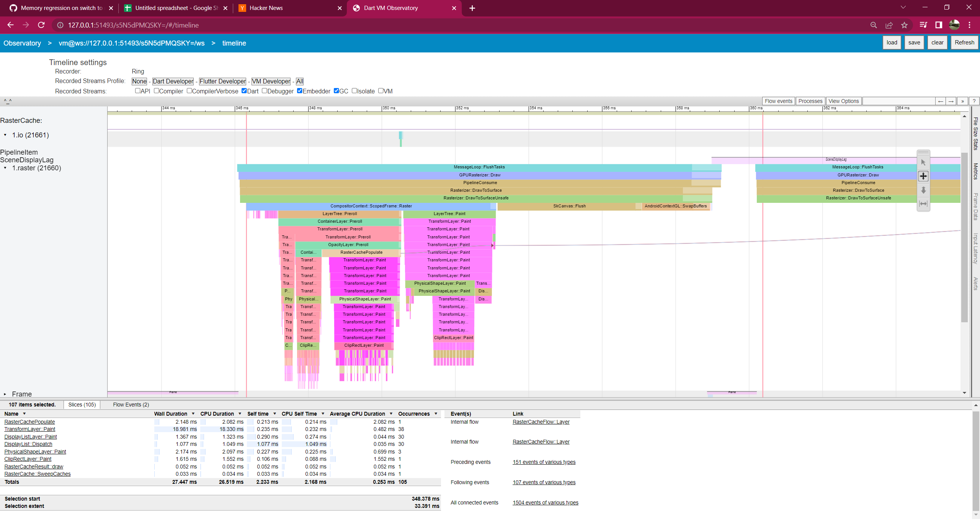Click the double chevron » timeline icon
980x532 pixels.
point(962,101)
